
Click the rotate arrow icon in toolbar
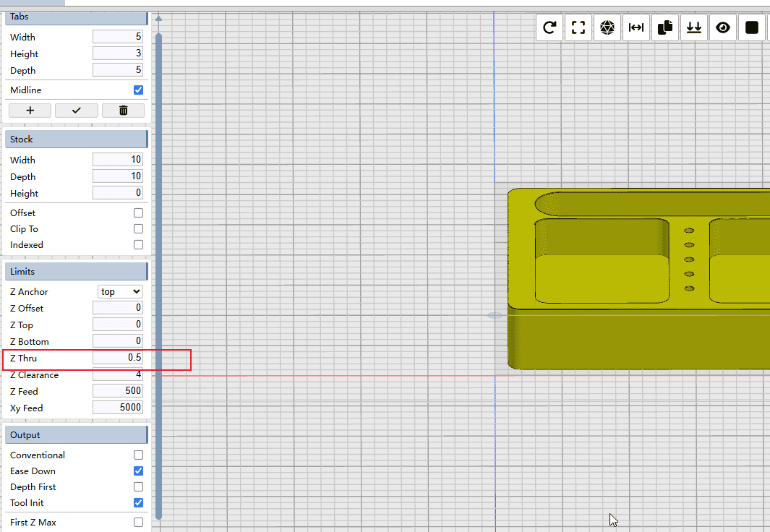click(x=549, y=28)
